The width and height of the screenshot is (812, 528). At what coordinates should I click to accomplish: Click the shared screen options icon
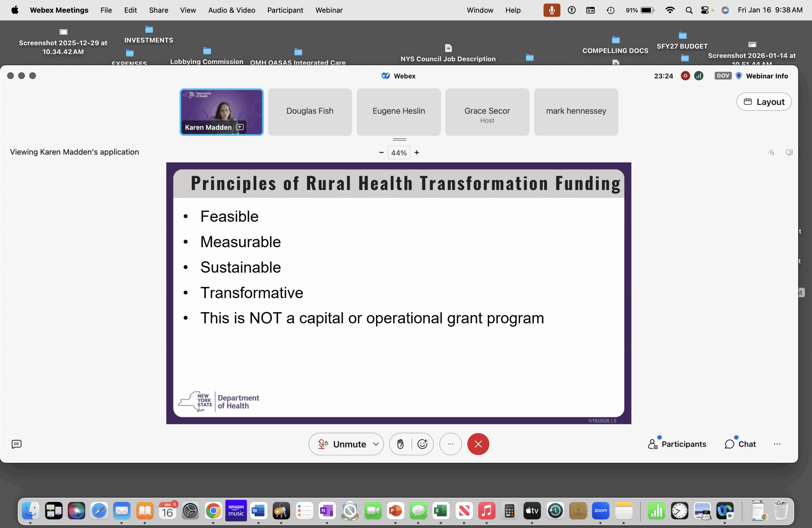pyautogui.click(x=789, y=153)
